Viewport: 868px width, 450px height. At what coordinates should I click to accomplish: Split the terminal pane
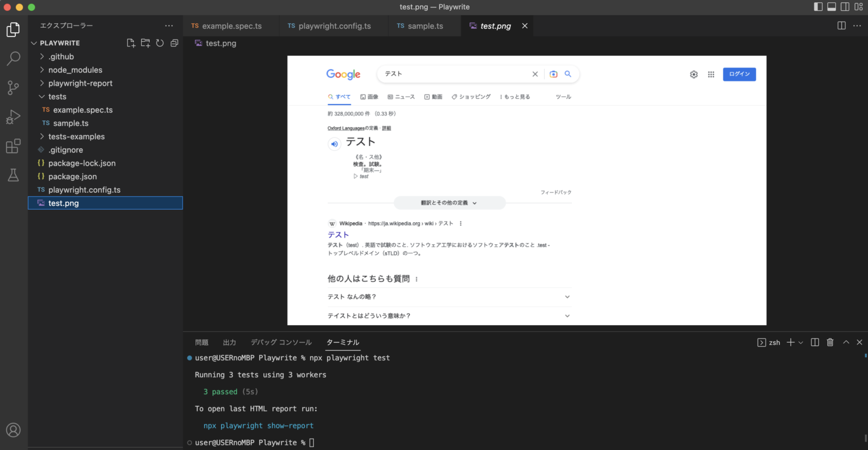click(814, 342)
